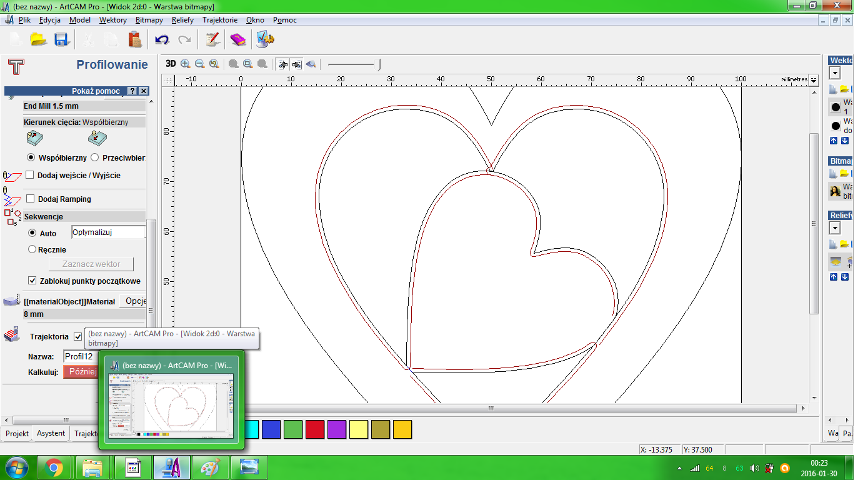The width and height of the screenshot is (868, 480).
Task: Pick the red color swatch
Action: click(315, 429)
